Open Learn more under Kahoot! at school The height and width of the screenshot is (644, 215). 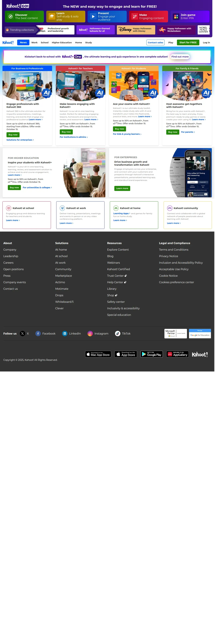(13, 221)
